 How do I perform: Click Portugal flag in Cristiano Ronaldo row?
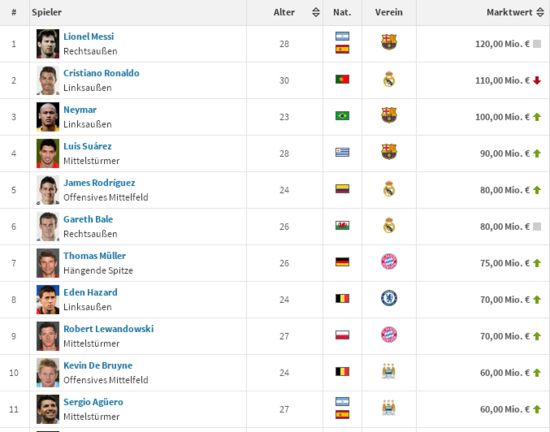point(342,79)
